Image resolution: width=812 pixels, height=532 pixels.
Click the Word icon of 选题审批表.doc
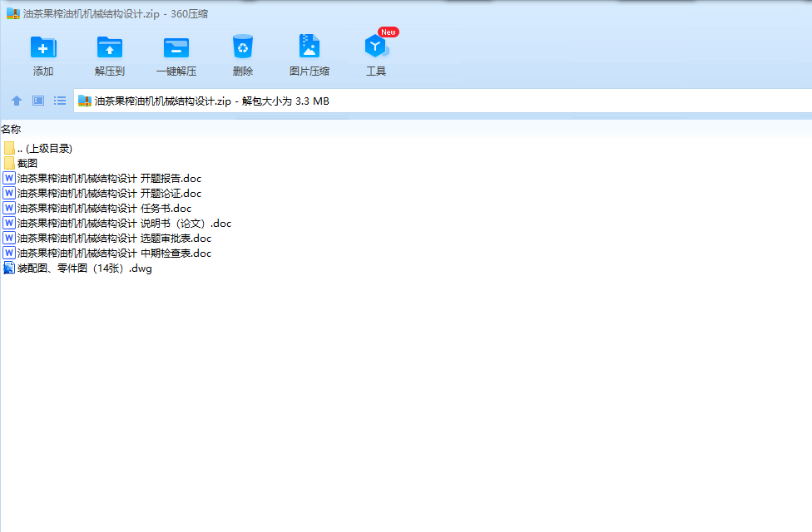click(9, 238)
